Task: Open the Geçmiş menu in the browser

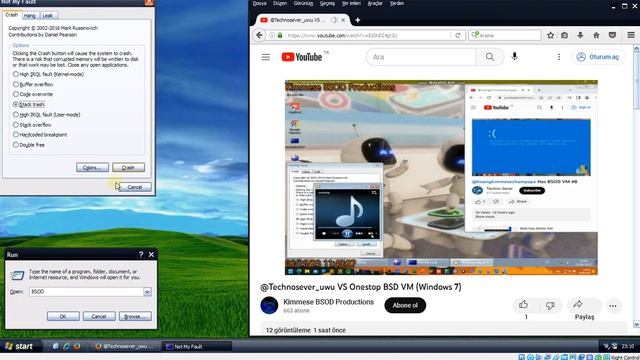Action: [327, 3]
